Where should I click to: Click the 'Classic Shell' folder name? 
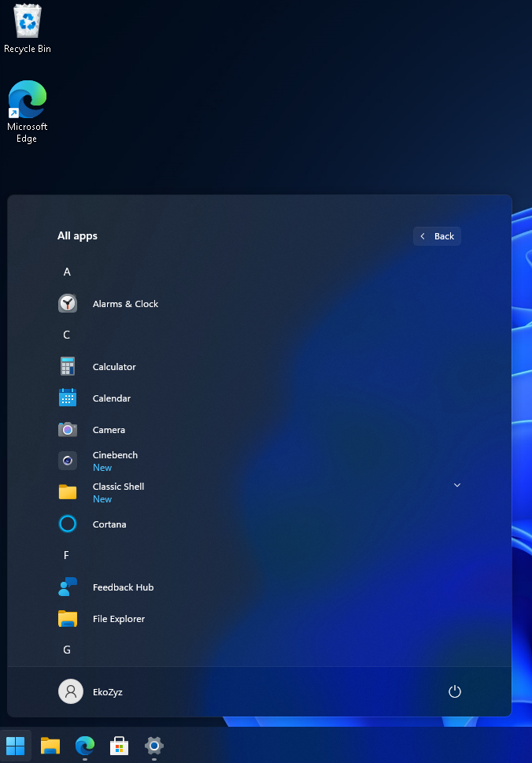[x=119, y=487]
